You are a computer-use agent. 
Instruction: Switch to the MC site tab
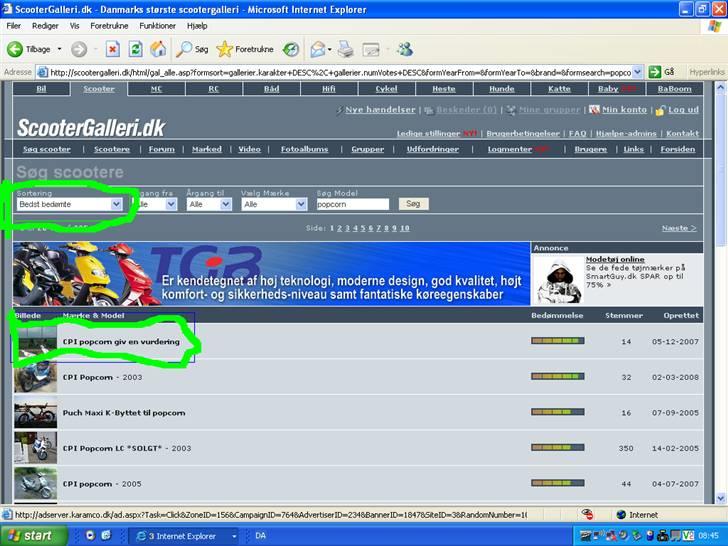point(156,89)
